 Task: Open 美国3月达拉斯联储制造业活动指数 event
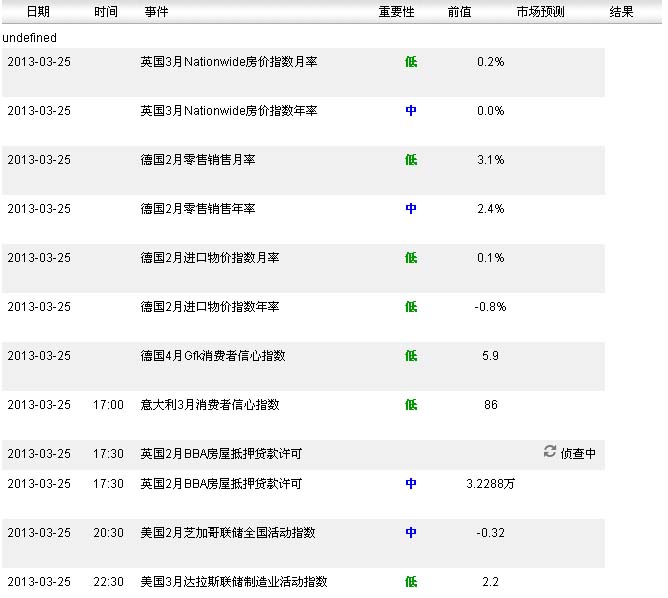[x=234, y=581]
